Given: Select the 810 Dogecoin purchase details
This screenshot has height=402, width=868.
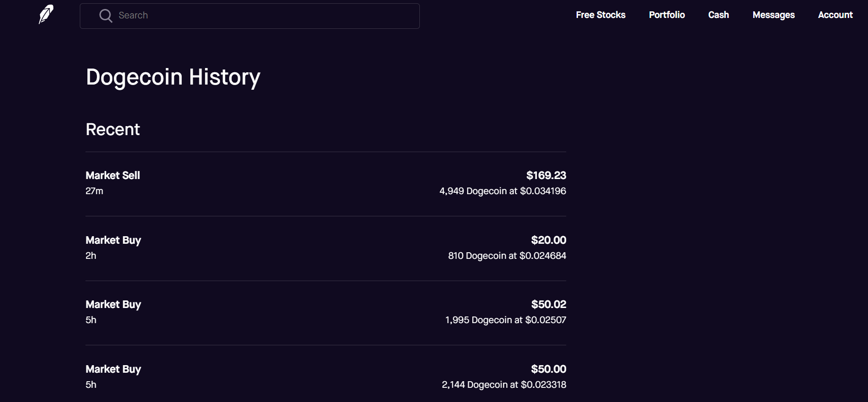Looking at the screenshot, I should click(x=507, y=256).
